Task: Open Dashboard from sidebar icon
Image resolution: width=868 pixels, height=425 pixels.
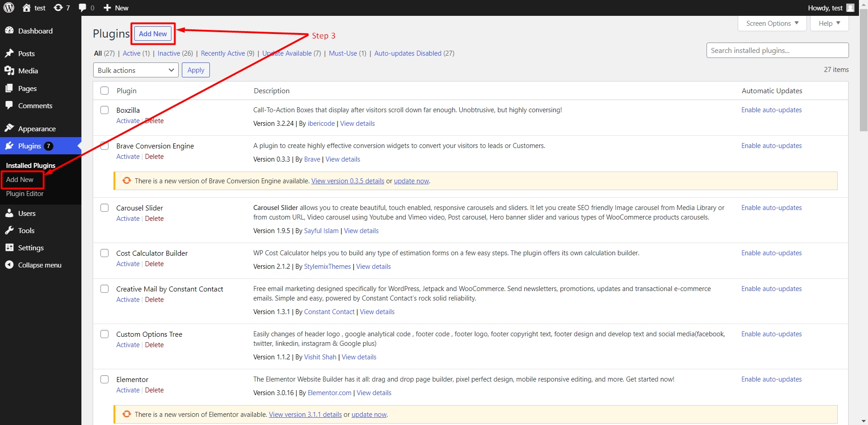Action: [x=9, y=30]
